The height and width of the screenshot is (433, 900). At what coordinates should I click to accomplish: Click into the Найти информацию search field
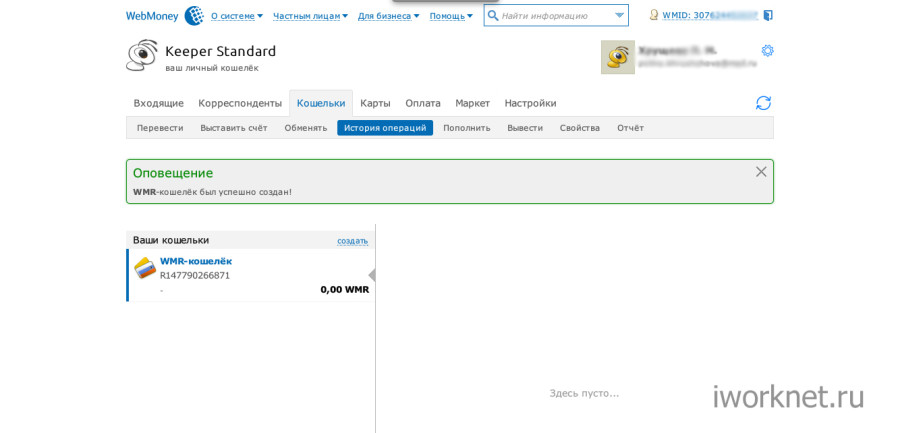(x=555, y=15)
